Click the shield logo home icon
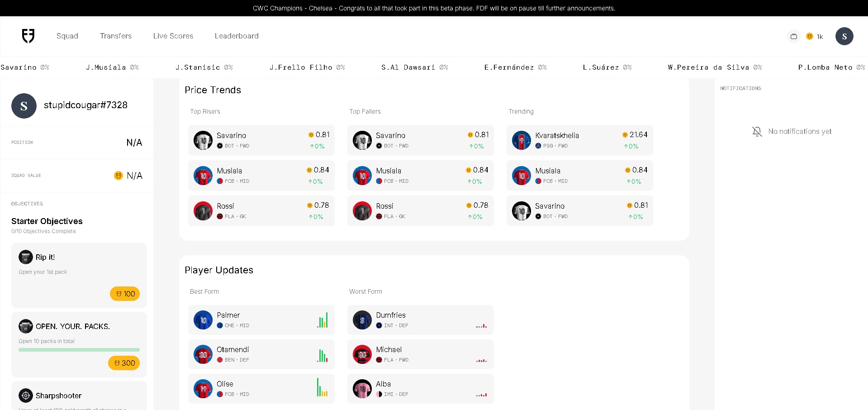868x410 pixels. click(x=28, y=36)
